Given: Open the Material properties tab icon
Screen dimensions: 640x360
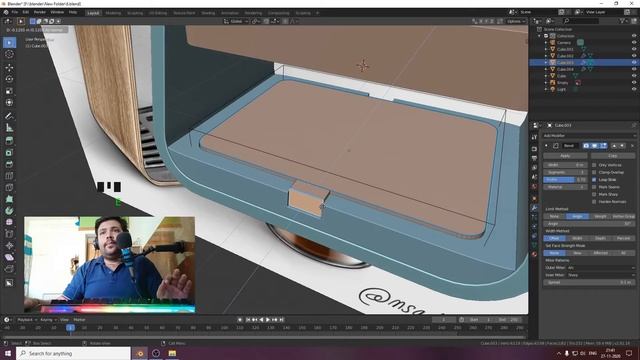Looking at the screenshot, I should (534, 254).
